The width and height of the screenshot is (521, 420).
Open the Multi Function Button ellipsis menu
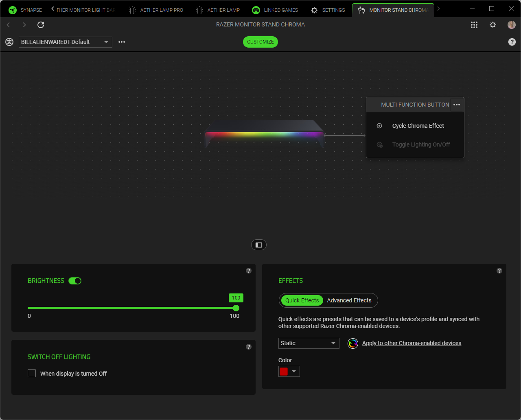[x=457, y=105]
